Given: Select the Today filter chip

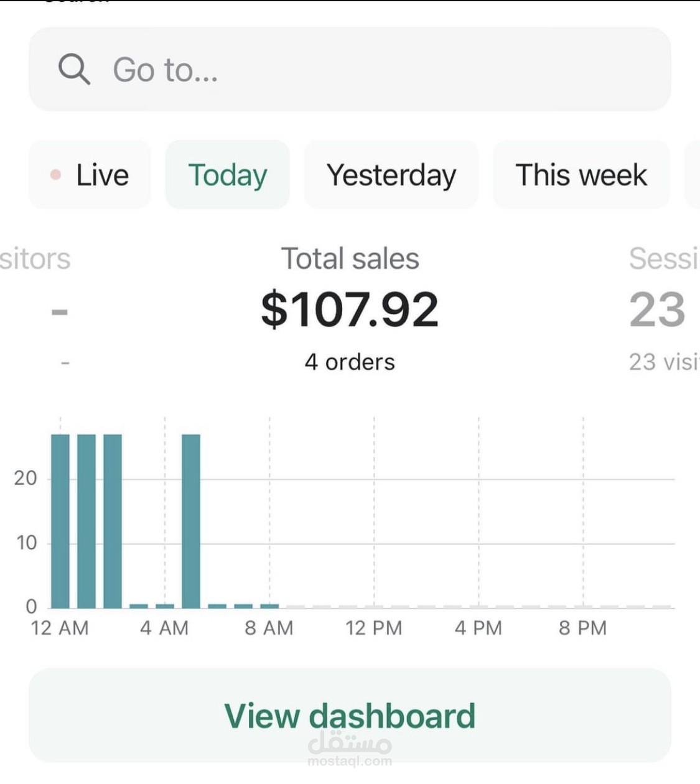Looking at the screenshot, I should pos(227,175).
